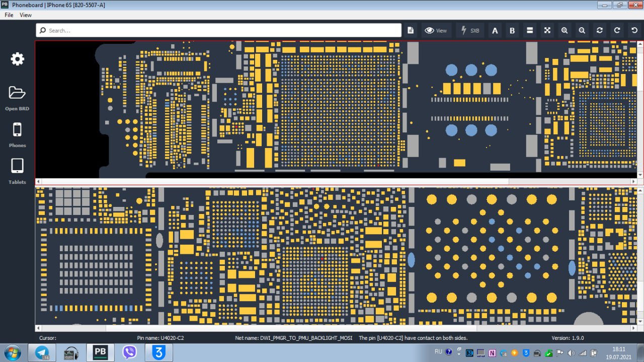Click the top pane horizontal scrollbar

336,181
